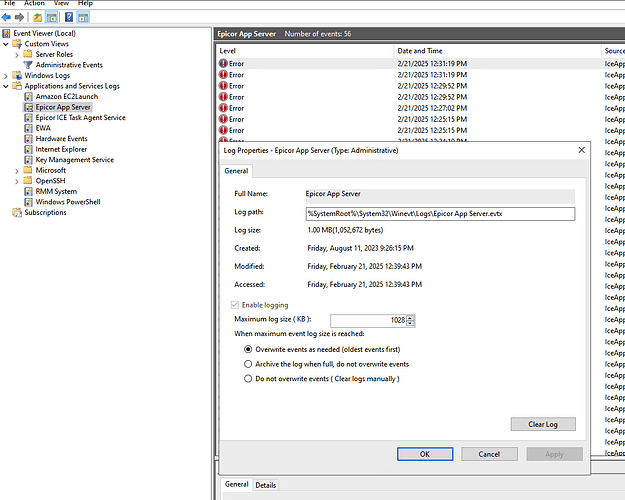Click the Microsoft folder icon
The height and width of the screenshot is (500, 625).
28,170
